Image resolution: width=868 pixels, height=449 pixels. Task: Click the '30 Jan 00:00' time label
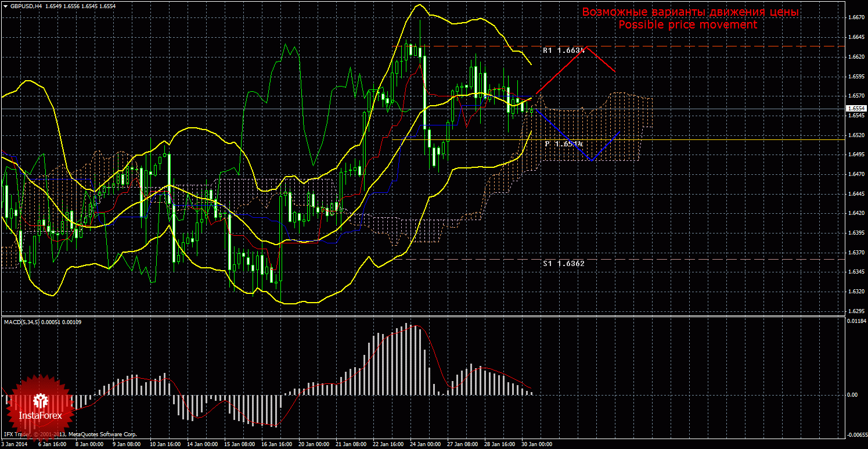(x=536, y=444)
